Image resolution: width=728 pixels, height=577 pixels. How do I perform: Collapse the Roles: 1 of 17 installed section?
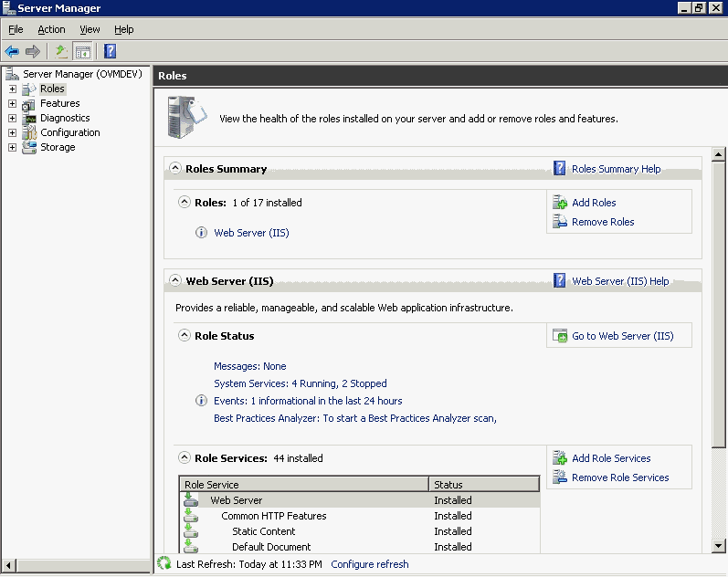click(185, 202)
